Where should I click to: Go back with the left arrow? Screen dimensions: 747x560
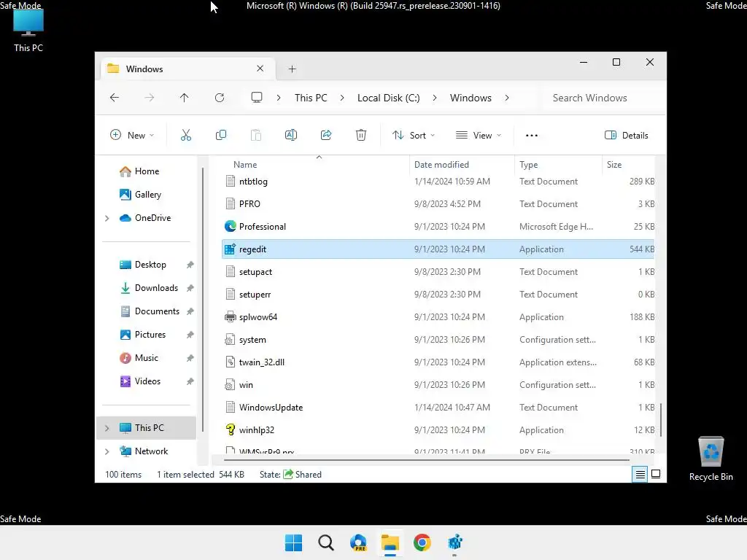(115, 98)
